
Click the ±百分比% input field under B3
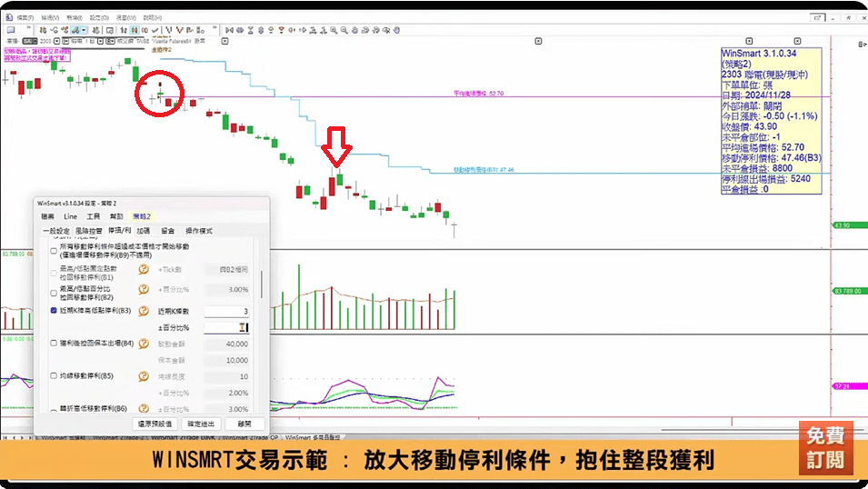pyautogui.click(x=226, y=328)
